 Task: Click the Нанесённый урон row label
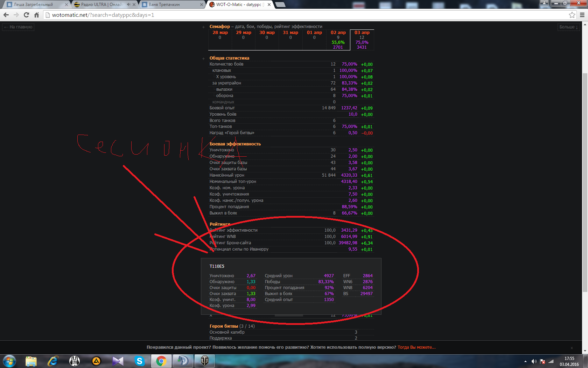click(x=227, y=175)
